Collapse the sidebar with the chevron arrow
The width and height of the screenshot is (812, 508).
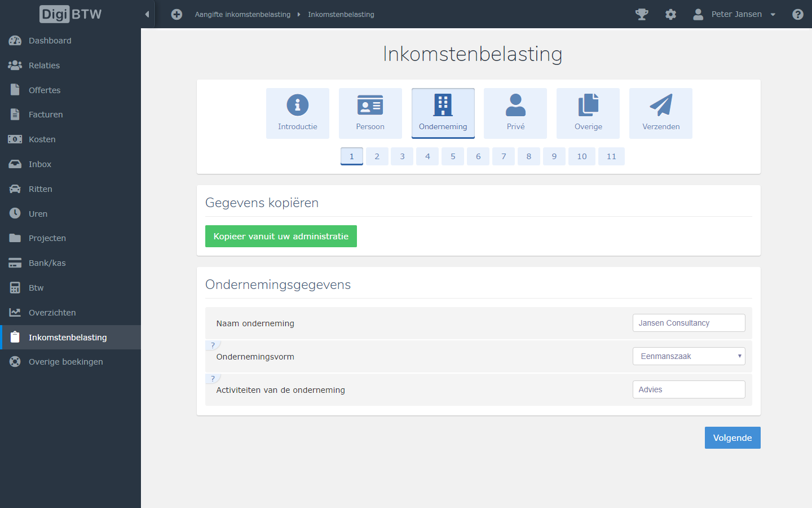pyautogui.click(x=147, y=14)
